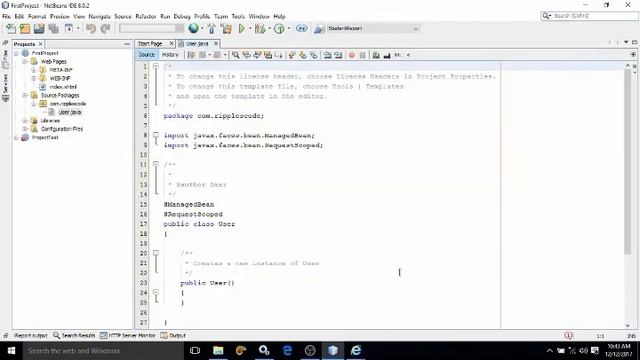The width and height of the screenshot is (640, 360).
Task: Go to Previous Bookmark icon
Action: [x=292, y=55]
